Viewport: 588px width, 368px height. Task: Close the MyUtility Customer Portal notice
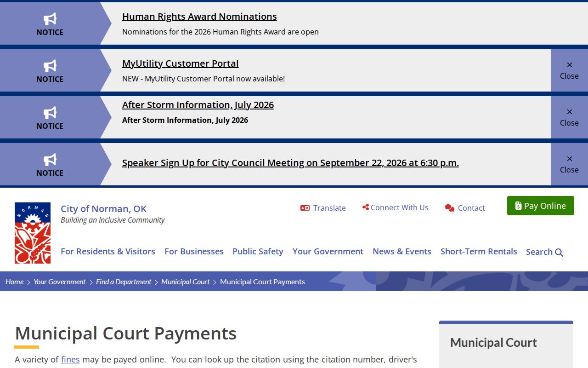[x=569, y=70]
